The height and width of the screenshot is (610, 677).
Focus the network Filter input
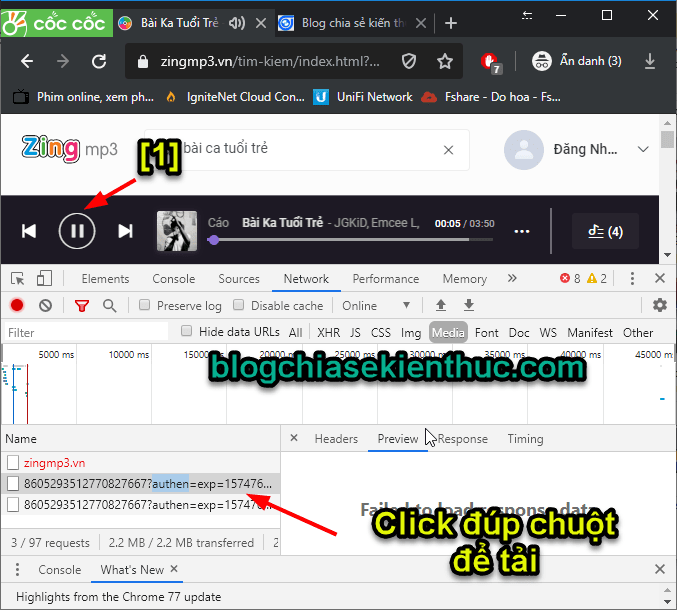tap(86, 332)
